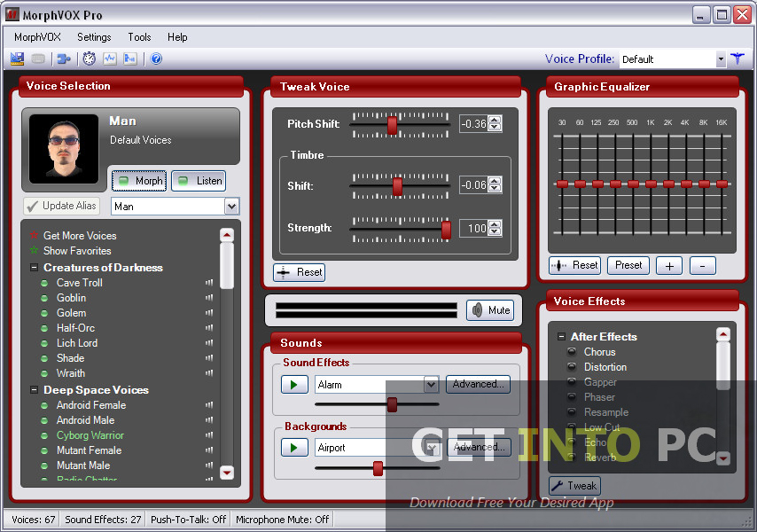Click the Strength value stepper arrows
The height and width of the screenshot is (532, 757).
click(x=495, y=228)
